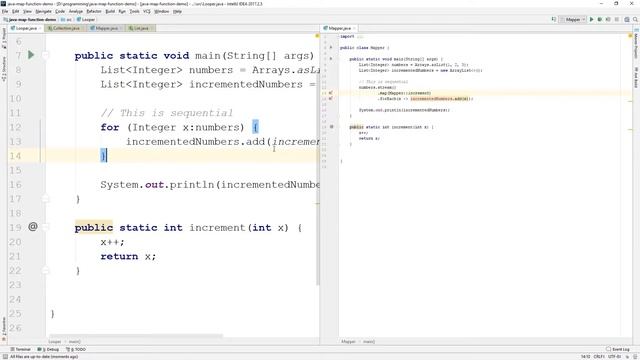This screenshot has width=640, height=360.
Task: Click the warning indicator above right editor scrollbar
Action: [630, 36]
